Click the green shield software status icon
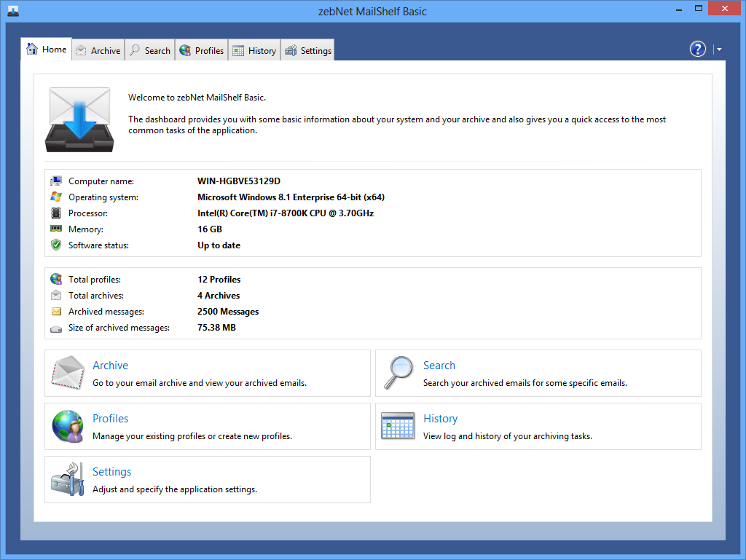The width and height of the screenshot is (746, 560). (56, 245)
